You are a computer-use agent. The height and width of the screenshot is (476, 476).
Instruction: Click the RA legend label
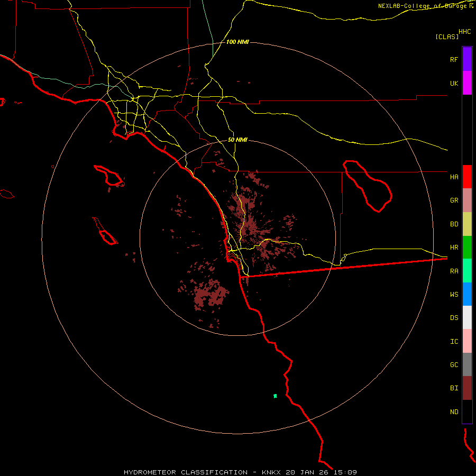[x=454, y=271]
